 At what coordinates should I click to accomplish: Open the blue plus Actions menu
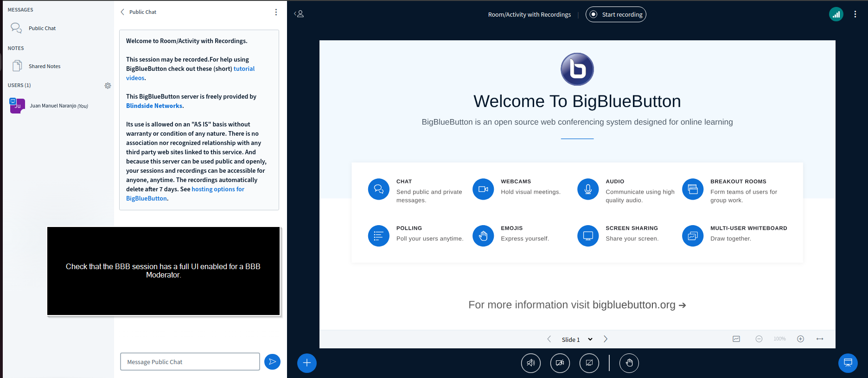point(307,363)
